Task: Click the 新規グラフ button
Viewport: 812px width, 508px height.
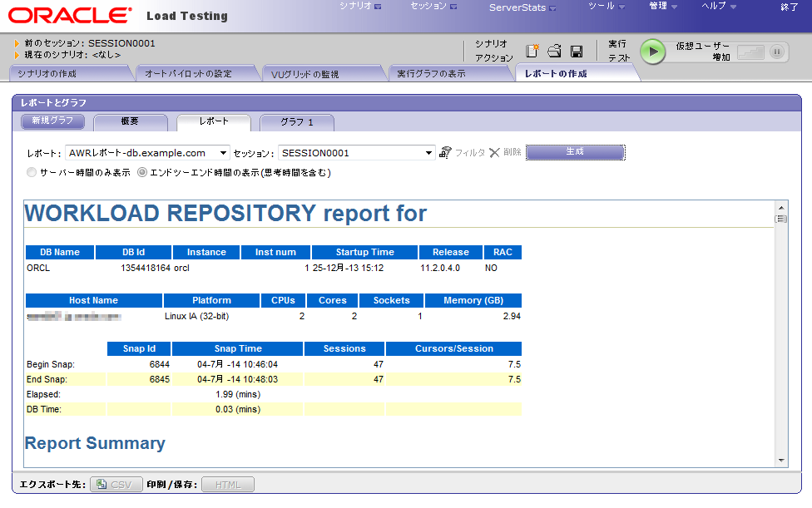Action: [52, 122]
